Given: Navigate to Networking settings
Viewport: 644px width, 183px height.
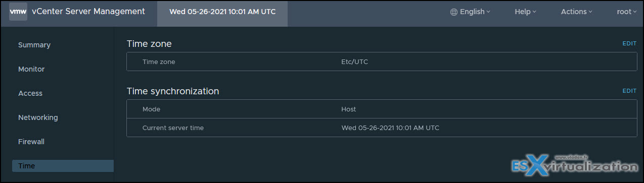Looking at the screenshot, I should click(x=38, y=117).
